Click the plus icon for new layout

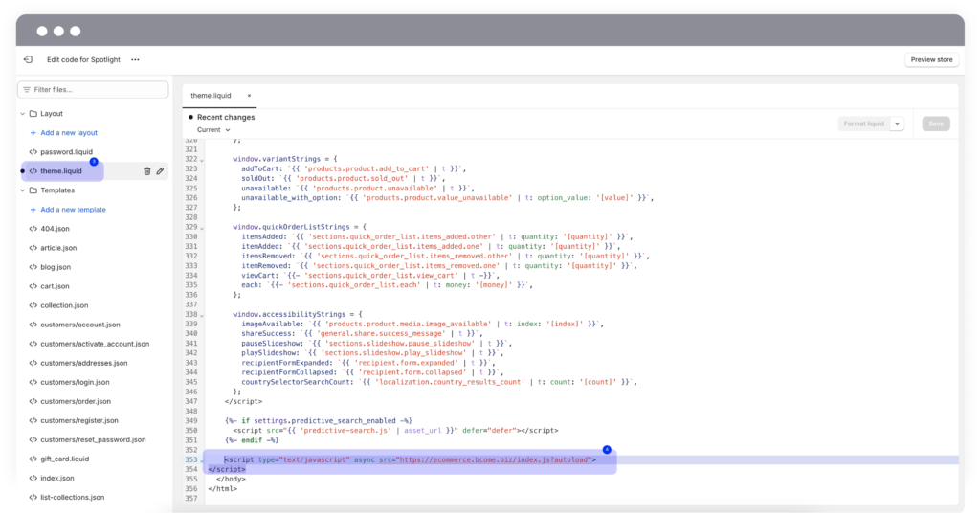coord(33,132)
